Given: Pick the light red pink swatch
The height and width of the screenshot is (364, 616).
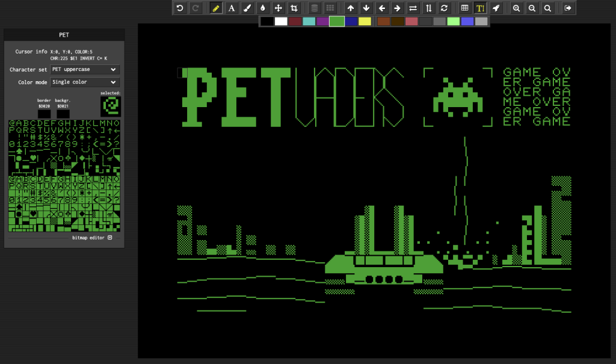Looking at the screenshot, I should [411, 21].
